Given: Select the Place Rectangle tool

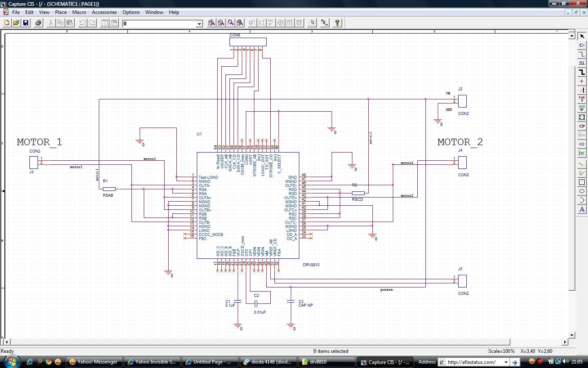Looking at the screenshot, I should (582, 182).
